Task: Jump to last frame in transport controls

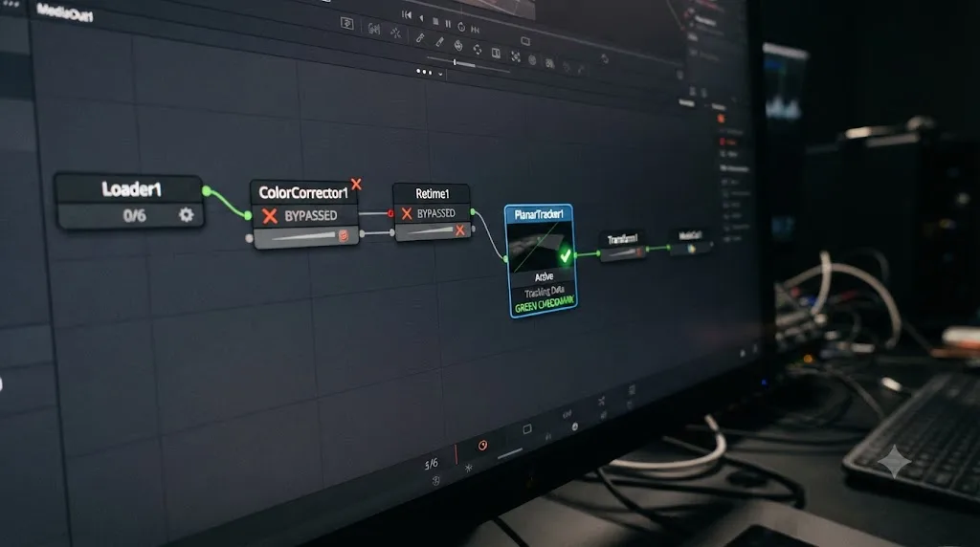Action: [475, 30]
